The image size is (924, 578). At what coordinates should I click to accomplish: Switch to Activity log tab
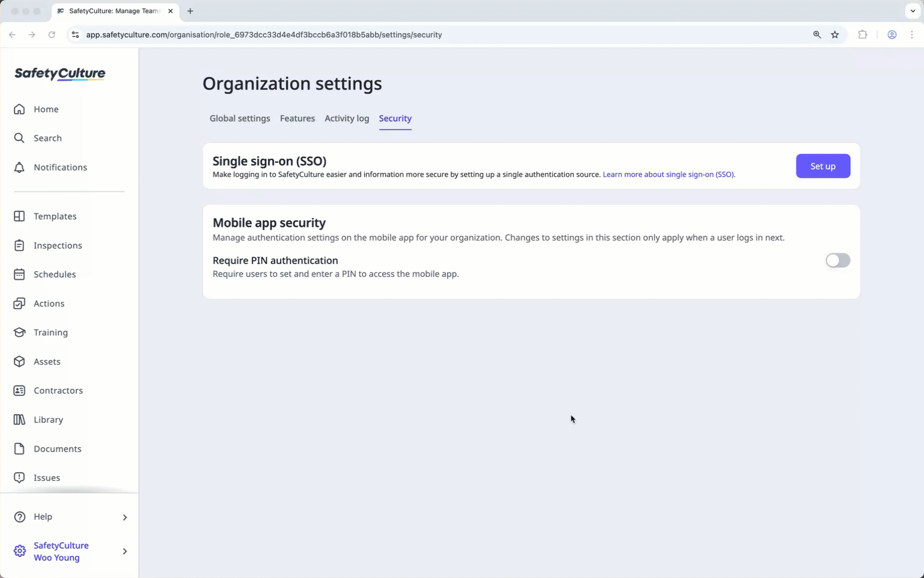[x=346, y=118]
